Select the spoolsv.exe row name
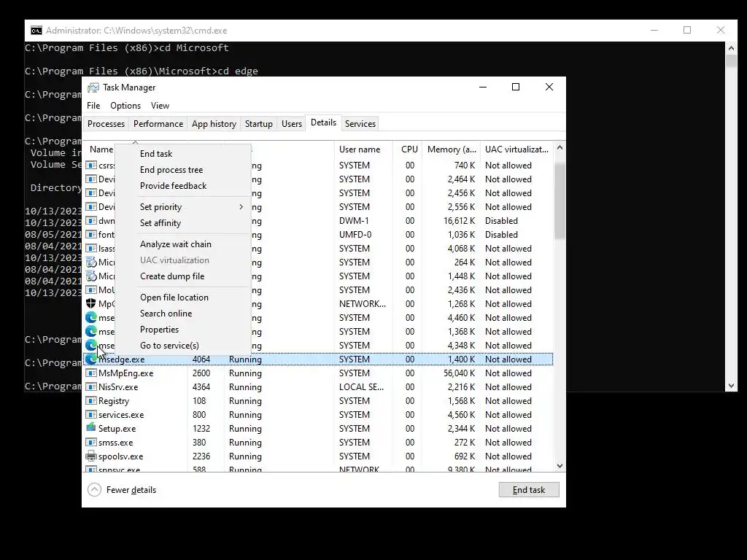The image size is (747, 560). (120, 456)
